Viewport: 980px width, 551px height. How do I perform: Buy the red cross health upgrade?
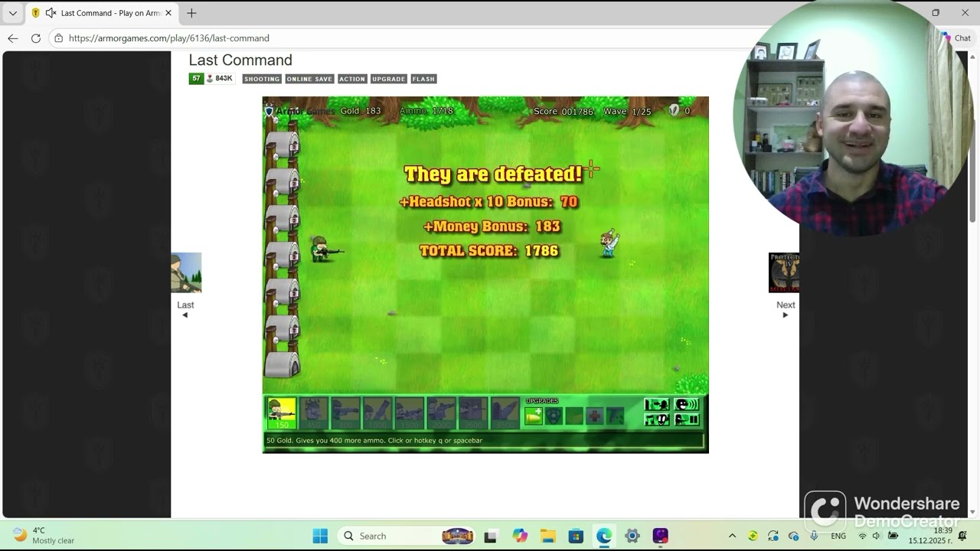(594, 416)
